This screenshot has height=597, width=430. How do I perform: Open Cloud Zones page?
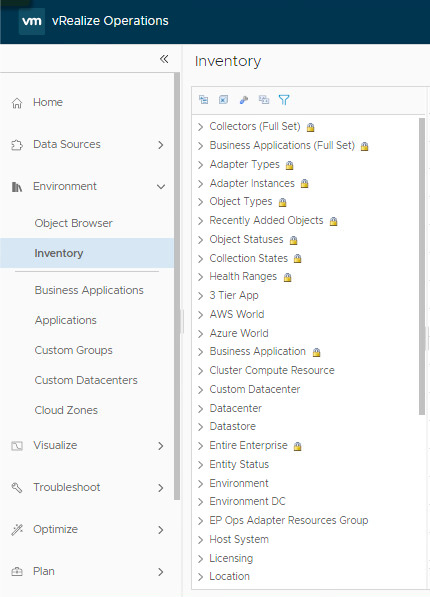[66, 410]
